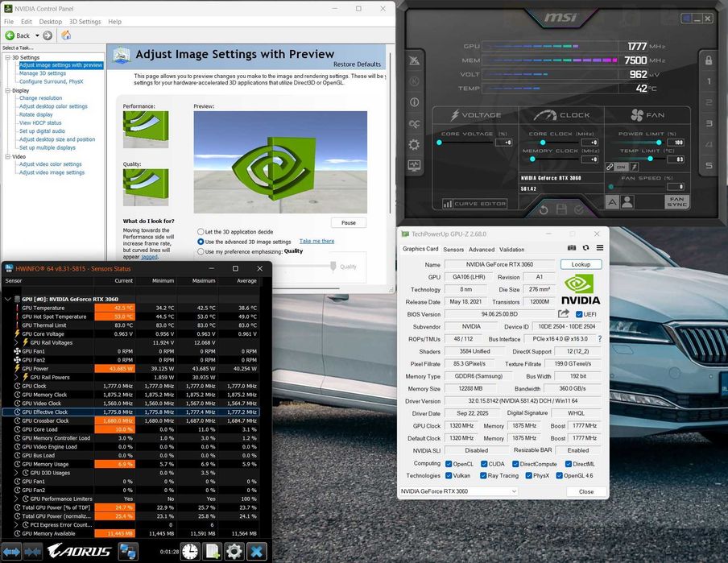The height and width of the screenshot is (563, 728).
Task: Open Desktop menu in NVIDIA Control Panel
Action: coord(50,22)
